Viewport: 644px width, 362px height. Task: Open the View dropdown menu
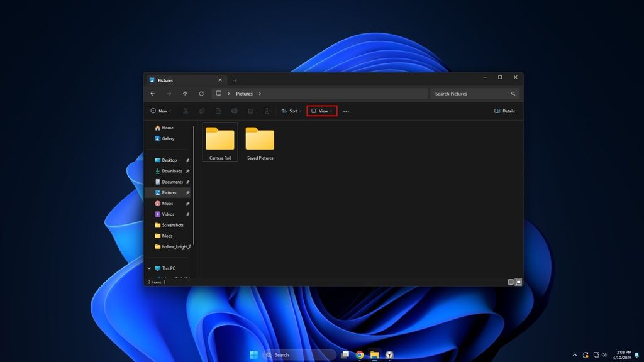[x=321, y=111]
